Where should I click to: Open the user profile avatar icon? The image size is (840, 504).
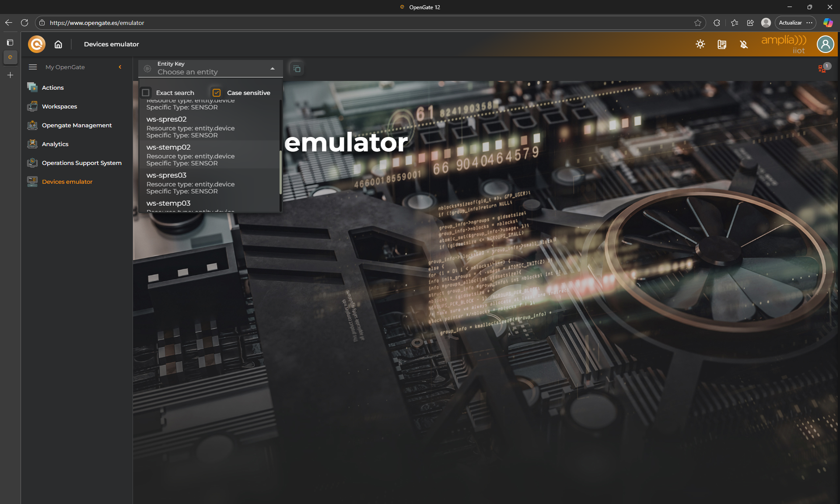pos(826,44)
